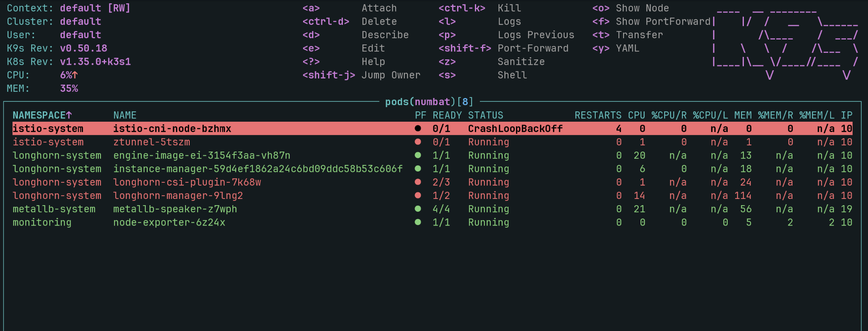Select the istio-cni-node-bzhmx status dot
Screen dimensions: 868x331
418,128
